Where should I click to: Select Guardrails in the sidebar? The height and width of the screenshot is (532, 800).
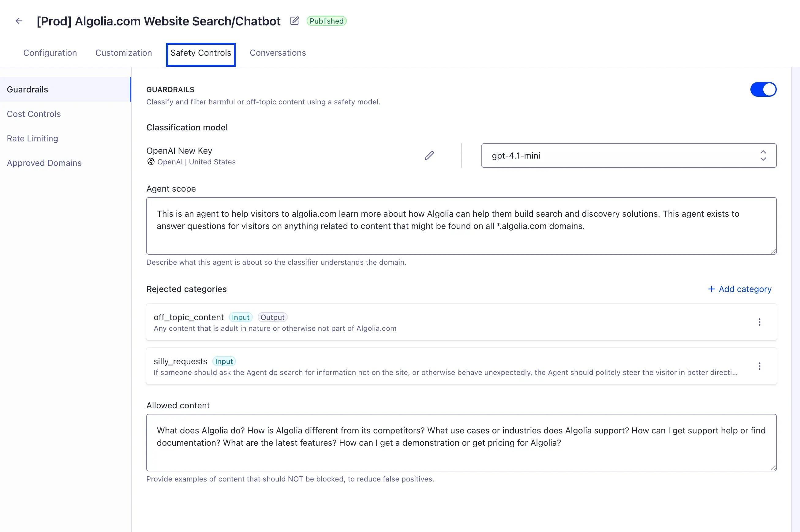65,90
